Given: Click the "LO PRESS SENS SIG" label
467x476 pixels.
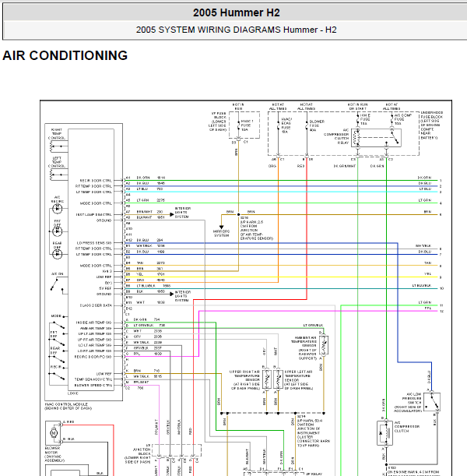Looking at the screenshot, I should tap(94, 243).
